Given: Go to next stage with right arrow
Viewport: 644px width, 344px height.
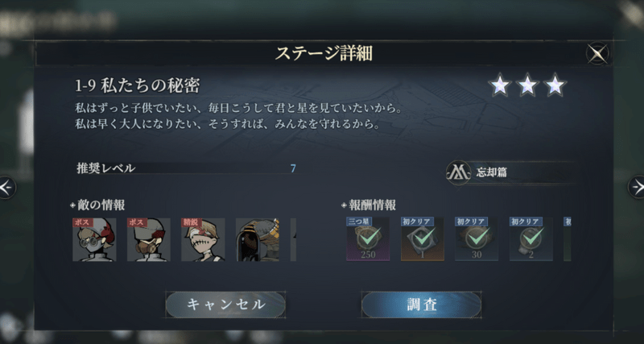Looking at the screenshot, I should tap(636, 188).
